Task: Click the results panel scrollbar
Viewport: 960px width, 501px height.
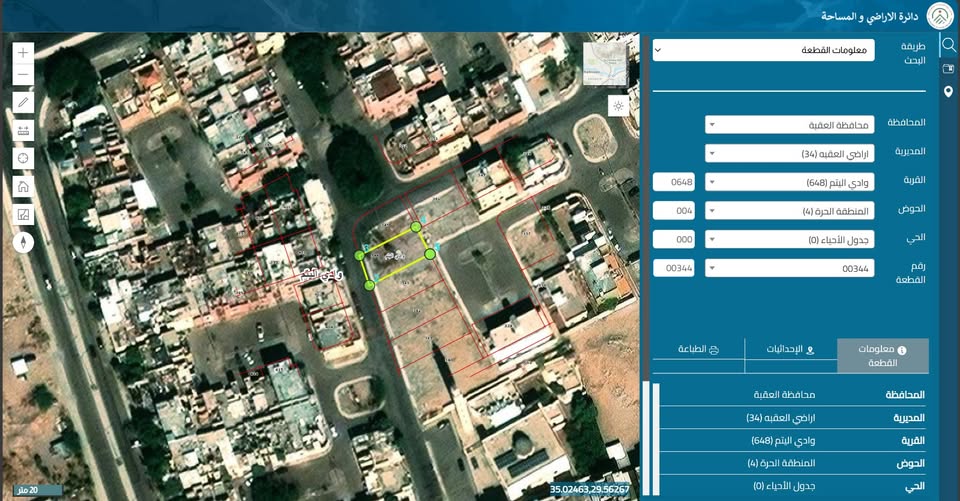Action: point(656,439)
